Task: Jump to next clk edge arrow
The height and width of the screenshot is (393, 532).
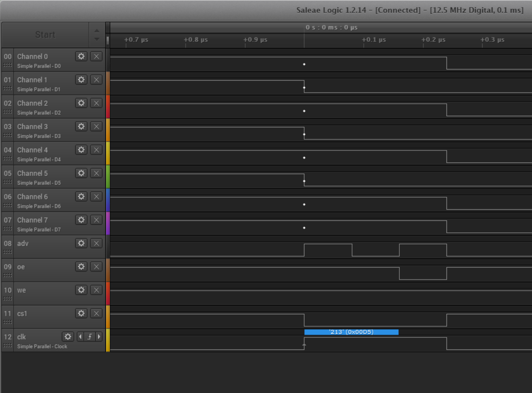Action: point(99,337)
